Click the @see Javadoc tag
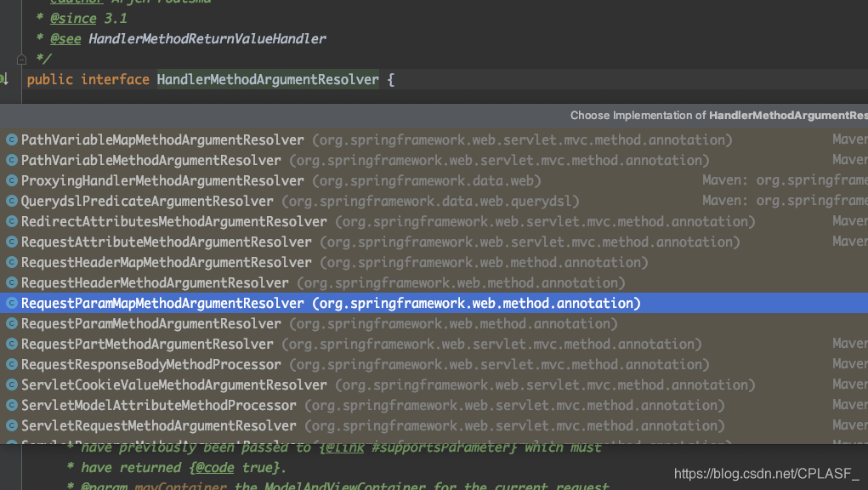This screenshot has width=868, height=490. coord(65,39)
